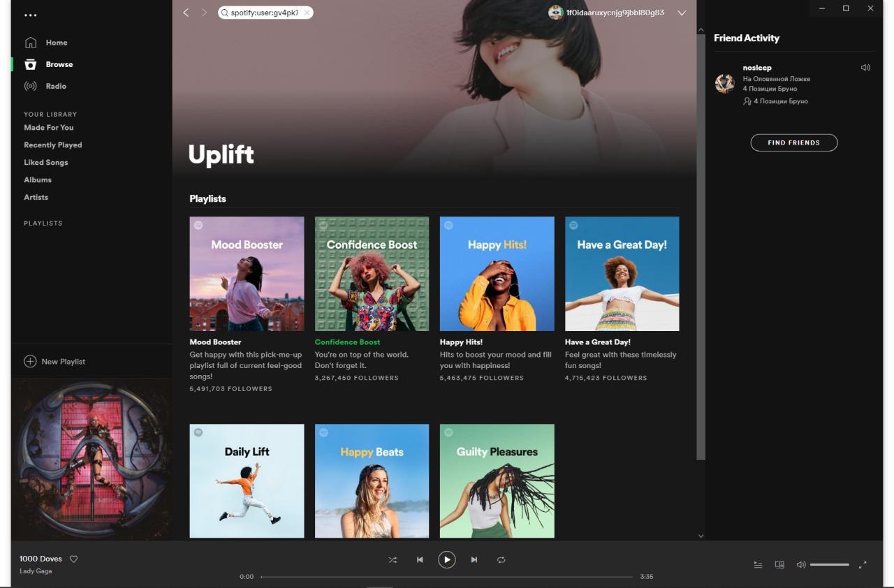Skip to the next track
This screenshot has width=894, height=588.
click(x=474, y=559)
